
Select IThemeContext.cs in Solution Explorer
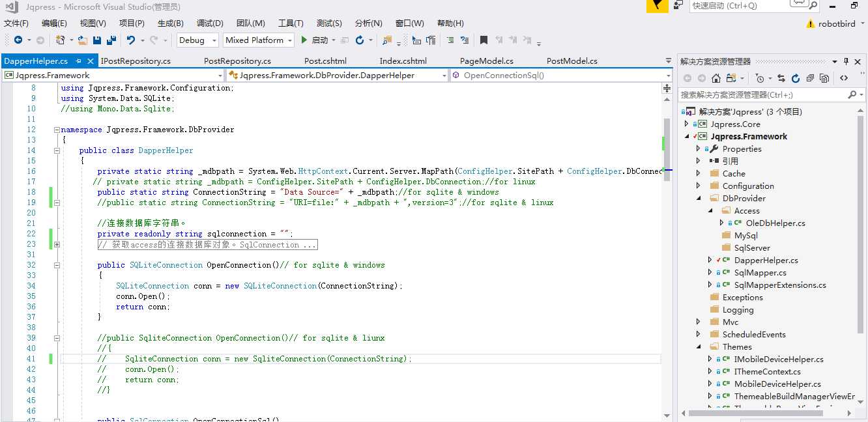point(767,371)
